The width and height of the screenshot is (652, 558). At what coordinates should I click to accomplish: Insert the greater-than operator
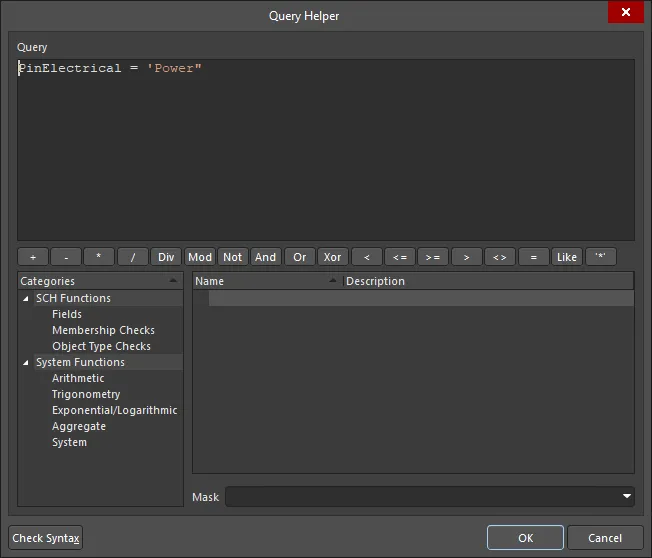click(467, 257)
